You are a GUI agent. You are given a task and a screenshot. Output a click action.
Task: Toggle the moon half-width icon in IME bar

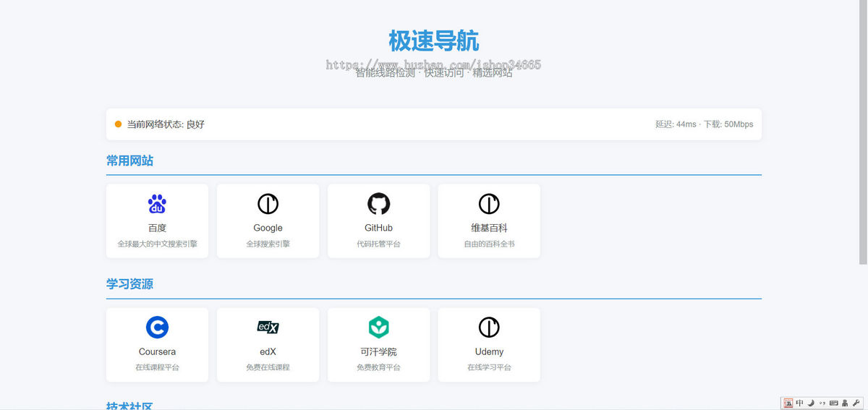(811, 403)
